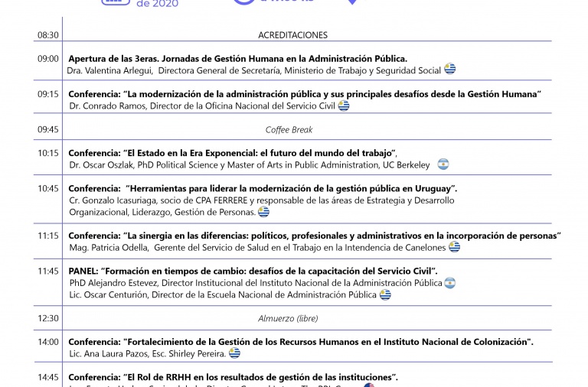Select the 09:15 time cell
The image size is (588, 387).
coord(48,94)
